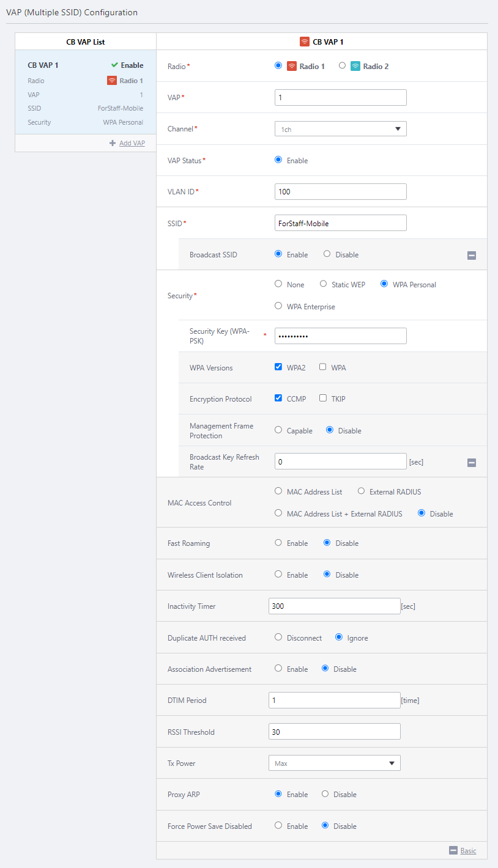The width and height of the screenshot is (498, 868).
Task: Click the wifi icon in CB VAP 1 header
Action: coord(304,42)
